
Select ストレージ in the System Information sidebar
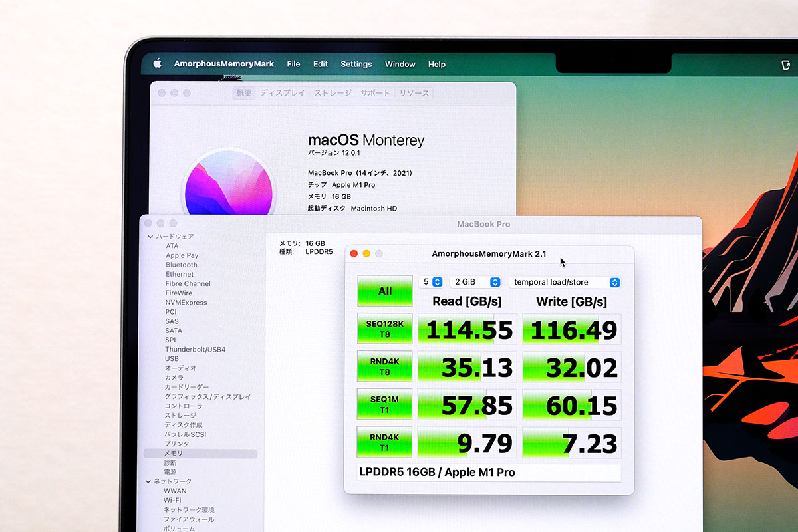181,416
